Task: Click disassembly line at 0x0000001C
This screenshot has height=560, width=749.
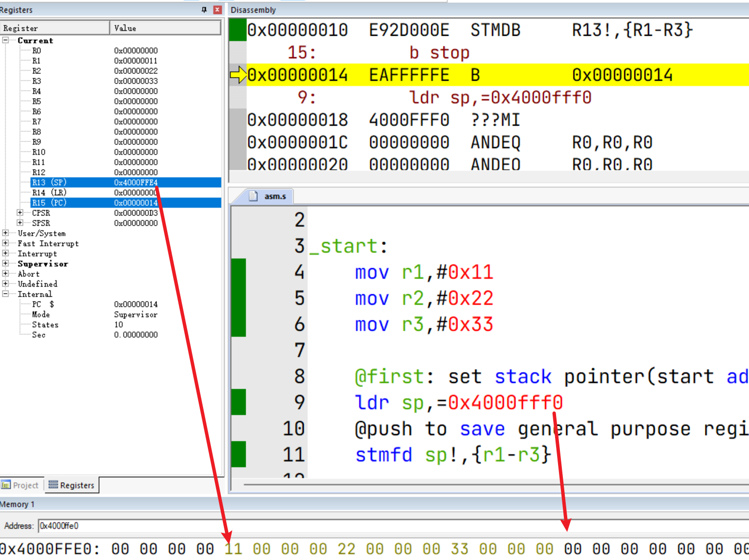Action: click(x=498, y=142)
